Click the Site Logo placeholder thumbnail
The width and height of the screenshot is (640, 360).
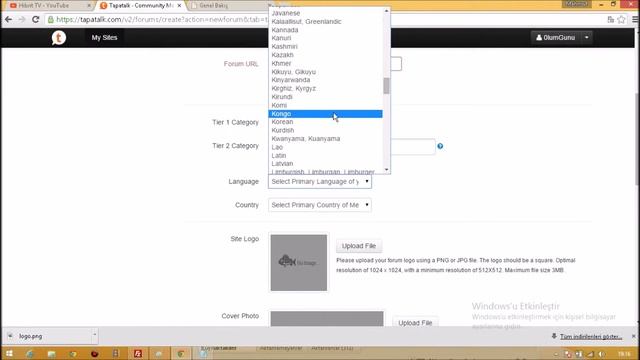[x=299, y=263]
